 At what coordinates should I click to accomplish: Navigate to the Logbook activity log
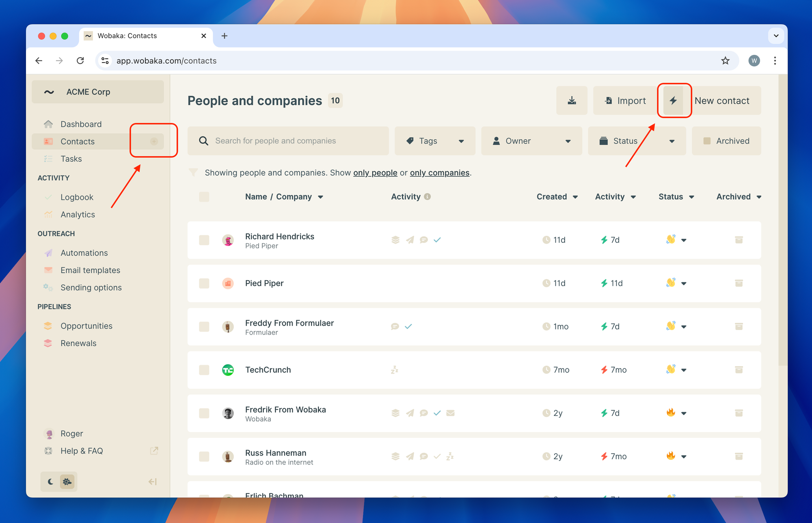tap(76, 197)
